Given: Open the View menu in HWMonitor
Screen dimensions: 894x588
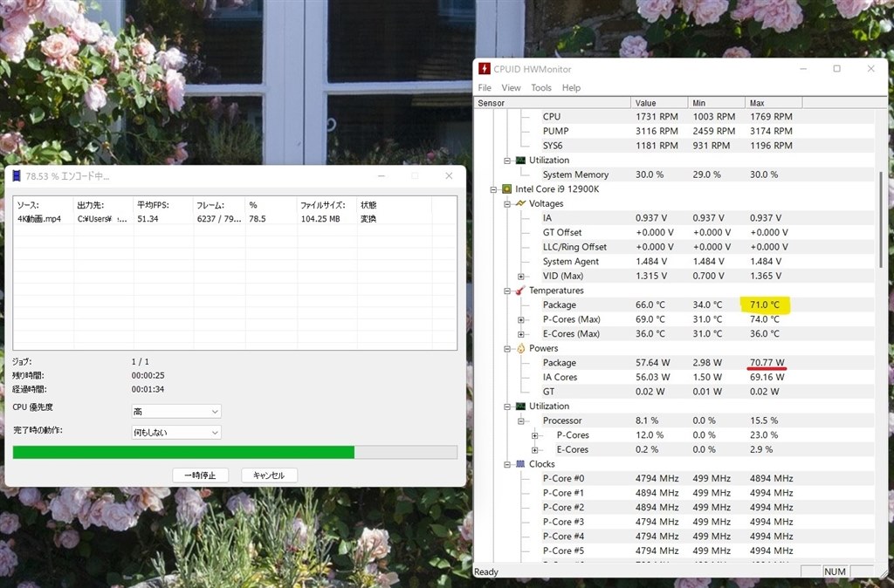Looking at the screenshot, I should [x=511, y=88].
